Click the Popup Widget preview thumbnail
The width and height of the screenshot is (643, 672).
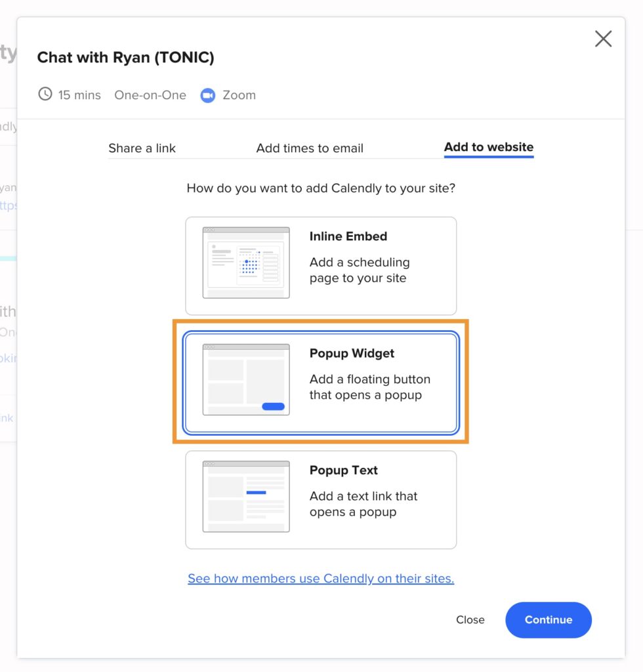click(x=246, y=380)
